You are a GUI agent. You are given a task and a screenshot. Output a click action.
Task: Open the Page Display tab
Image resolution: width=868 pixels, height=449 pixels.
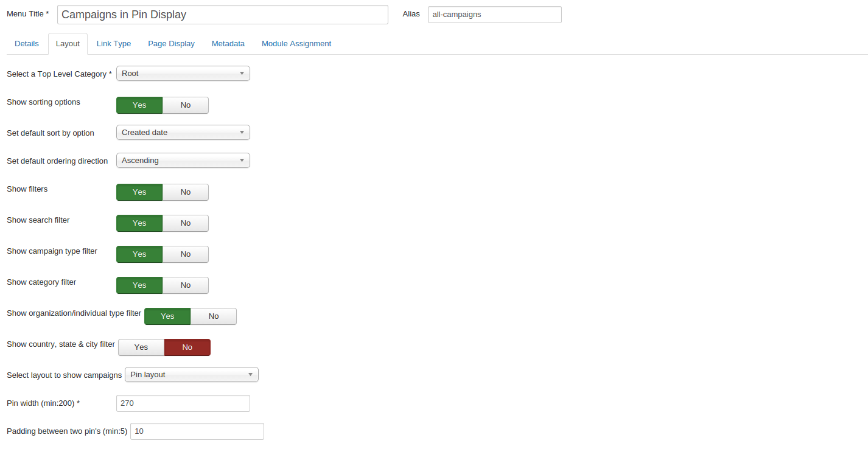coord(171,44)
